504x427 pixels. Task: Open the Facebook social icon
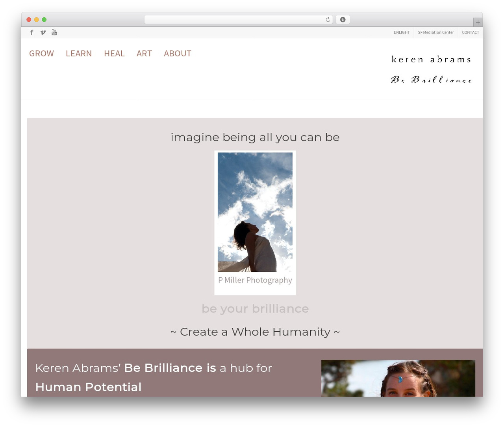tap(32, 32)
